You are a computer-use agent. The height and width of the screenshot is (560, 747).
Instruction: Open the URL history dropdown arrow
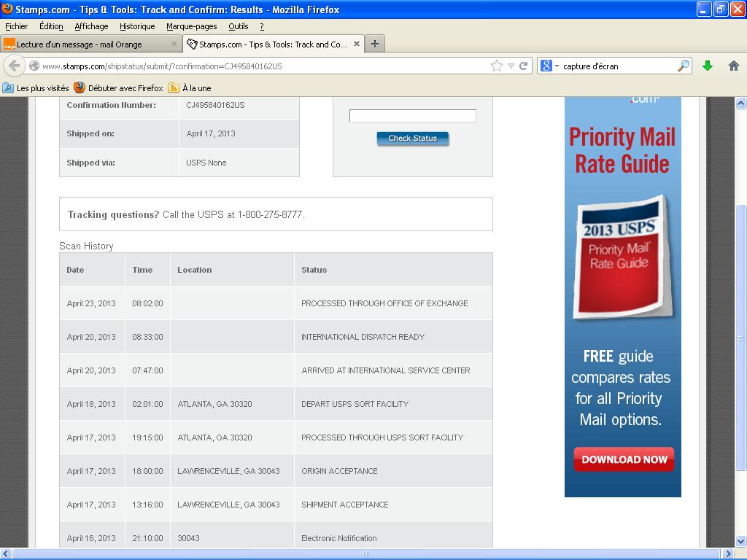point(511,66)
